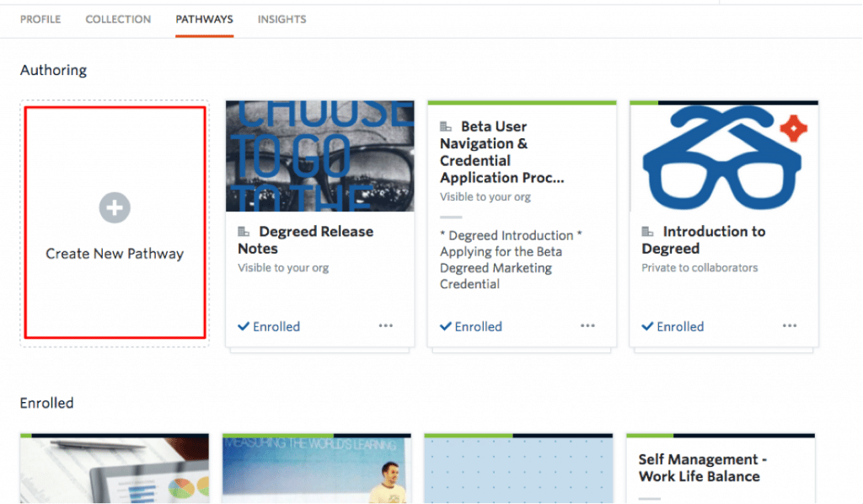Open the Measuring the World's Learning thumbnail
The image size is (863, 504).
(317, 470)
